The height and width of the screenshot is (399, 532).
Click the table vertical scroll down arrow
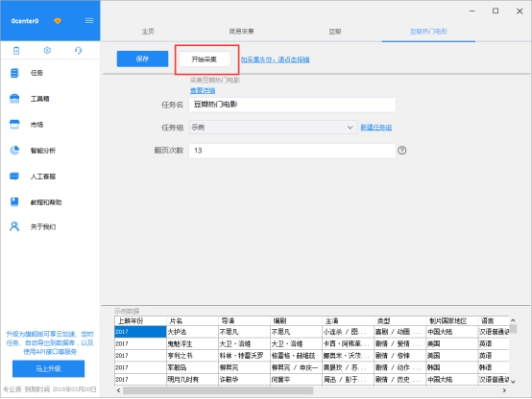click(513, 382)
